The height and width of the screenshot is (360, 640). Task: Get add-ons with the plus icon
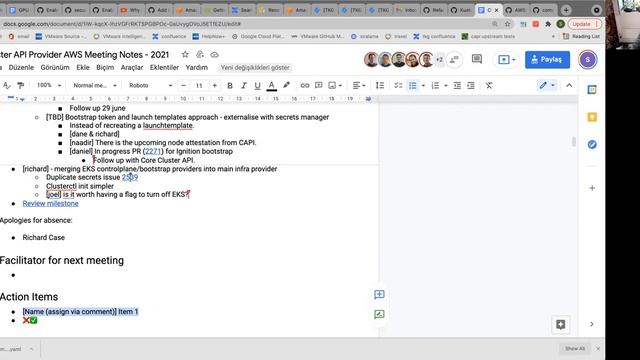(x=592, y=188)
